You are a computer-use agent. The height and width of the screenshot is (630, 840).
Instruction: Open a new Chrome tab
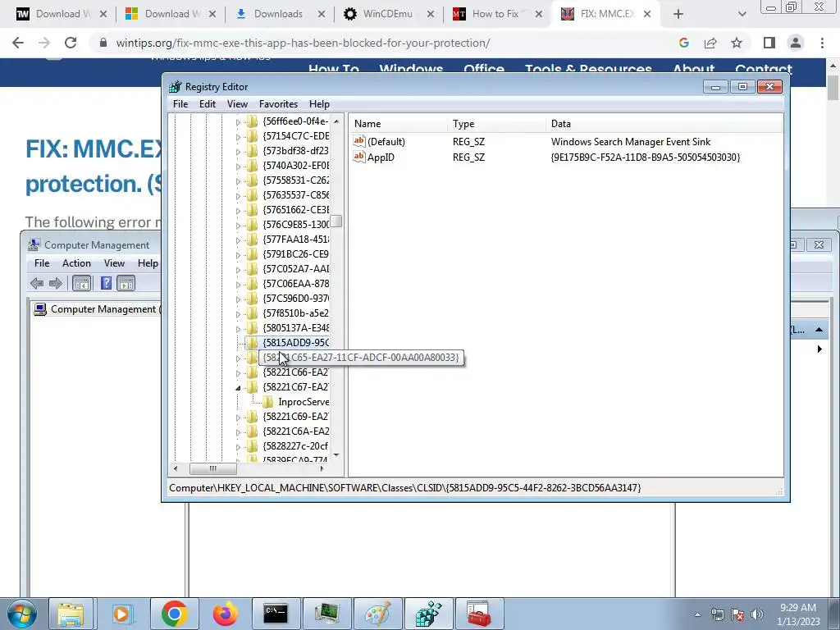[x=678, y=14]
